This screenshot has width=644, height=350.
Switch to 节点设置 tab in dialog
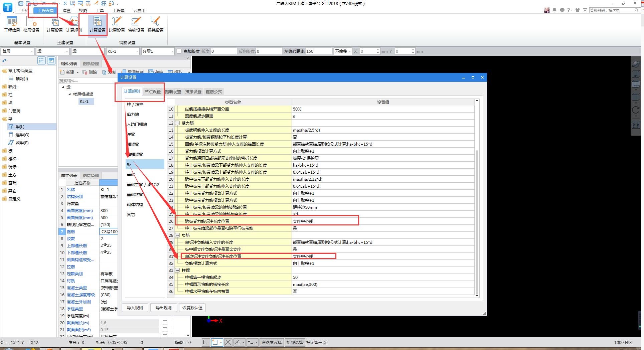point(153,92)
